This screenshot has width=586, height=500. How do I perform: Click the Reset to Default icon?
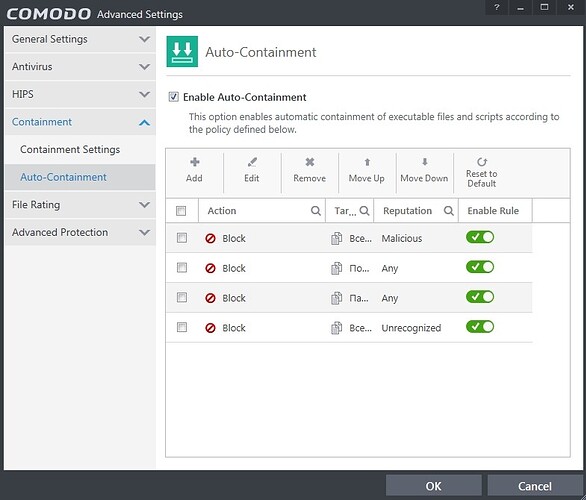pos(482,162)
